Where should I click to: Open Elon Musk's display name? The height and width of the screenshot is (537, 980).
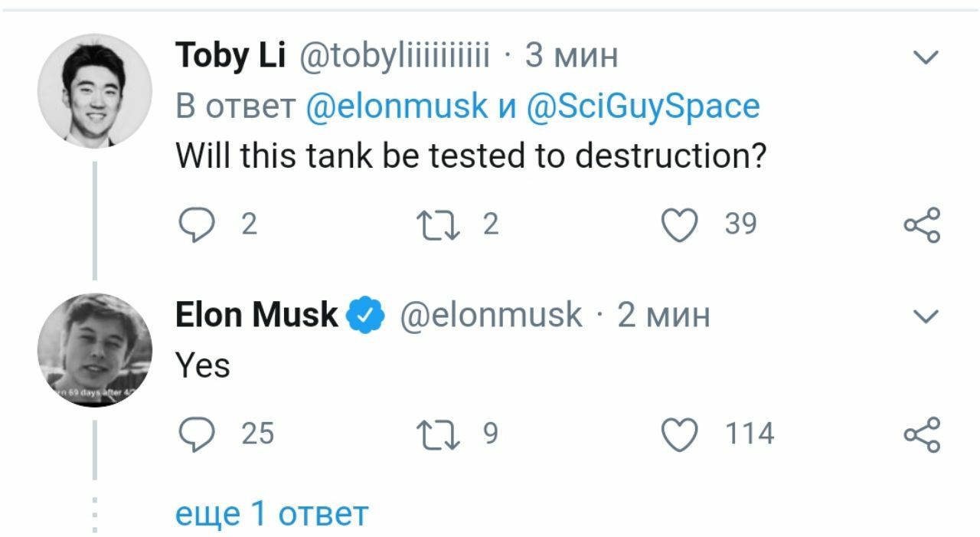point(256,315)
